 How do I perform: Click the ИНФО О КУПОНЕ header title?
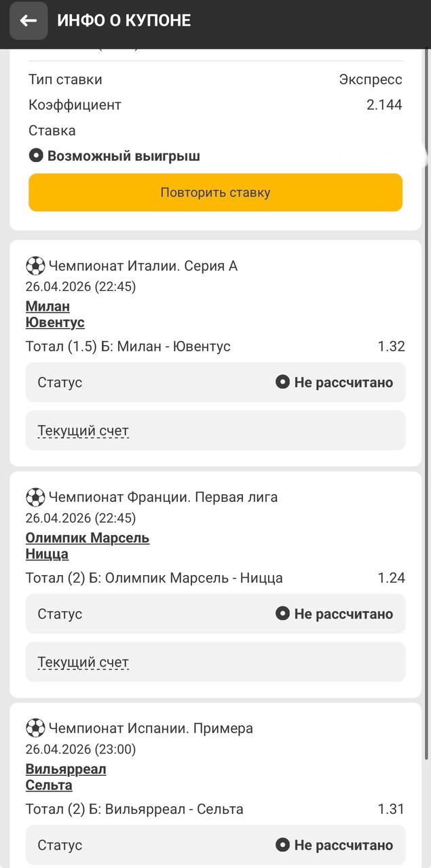(124, 21)
